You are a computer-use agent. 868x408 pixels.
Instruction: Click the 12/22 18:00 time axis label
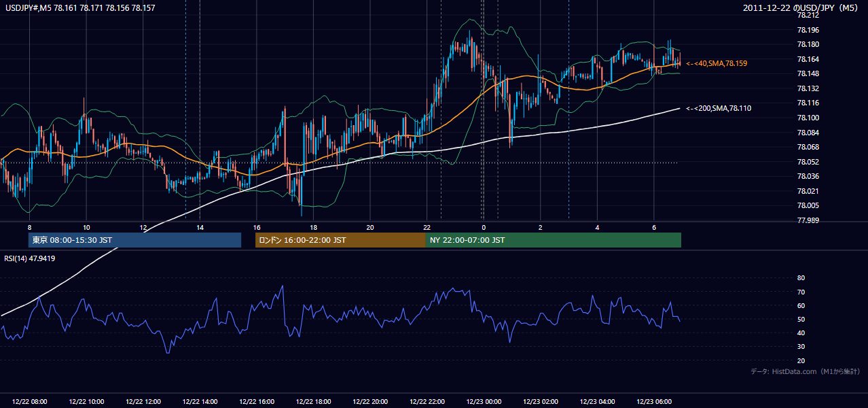coord(313,402)
